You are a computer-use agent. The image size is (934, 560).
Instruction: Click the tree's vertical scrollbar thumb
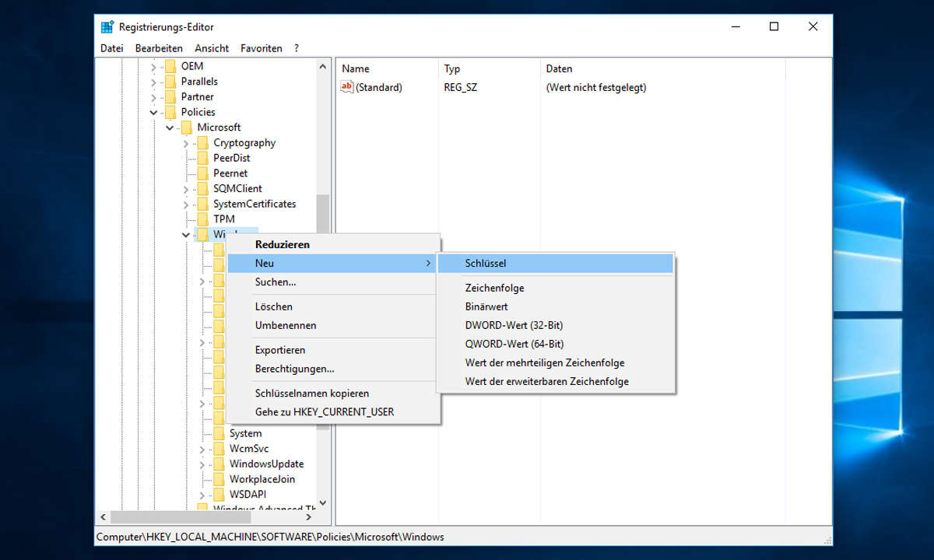coord(323,214)
